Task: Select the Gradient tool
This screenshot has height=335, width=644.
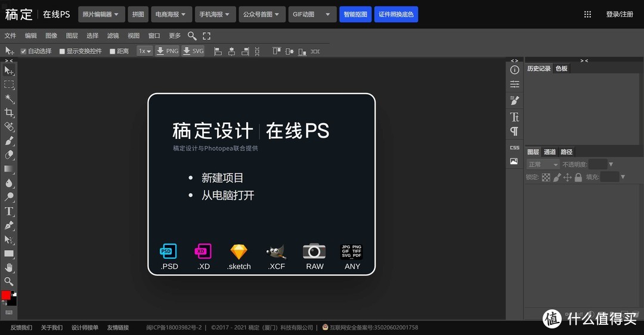Action: pyautogui.click(x=8, y=169)
